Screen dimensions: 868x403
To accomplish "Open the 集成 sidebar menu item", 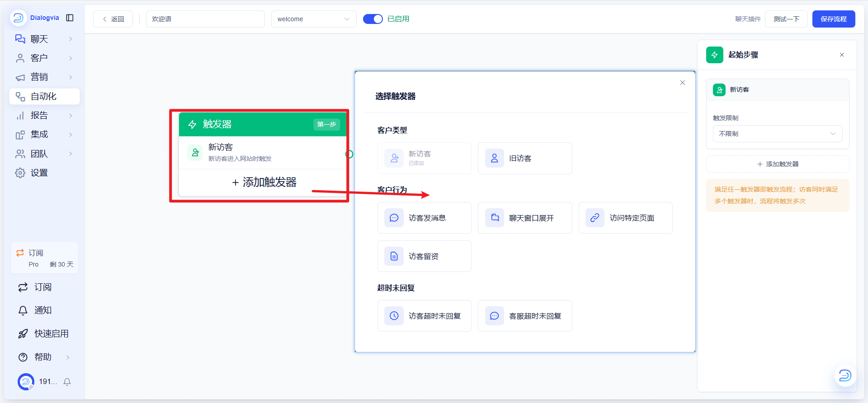I will click(44, 135).
